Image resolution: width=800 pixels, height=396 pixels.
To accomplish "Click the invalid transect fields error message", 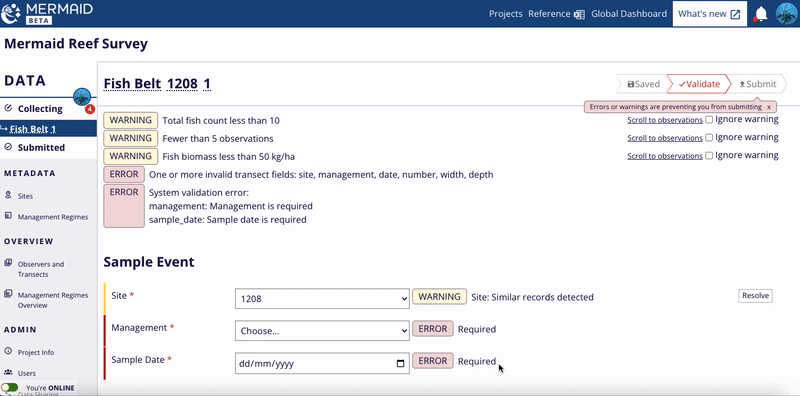I will 321,175.
